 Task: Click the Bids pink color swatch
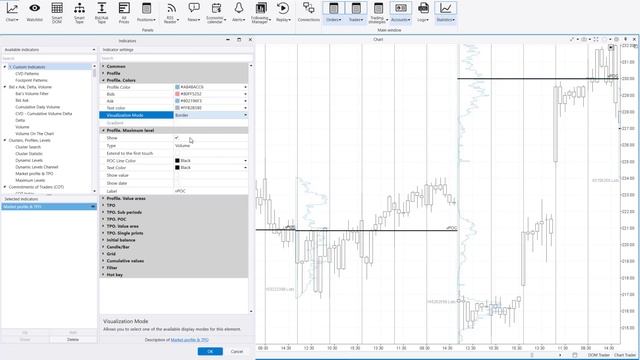177,94
